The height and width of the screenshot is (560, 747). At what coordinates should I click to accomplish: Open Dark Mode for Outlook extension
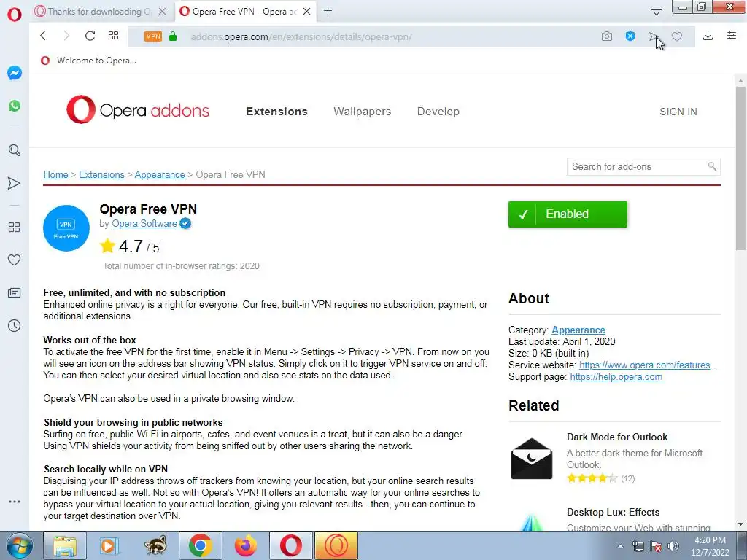[x=617, y=437]
